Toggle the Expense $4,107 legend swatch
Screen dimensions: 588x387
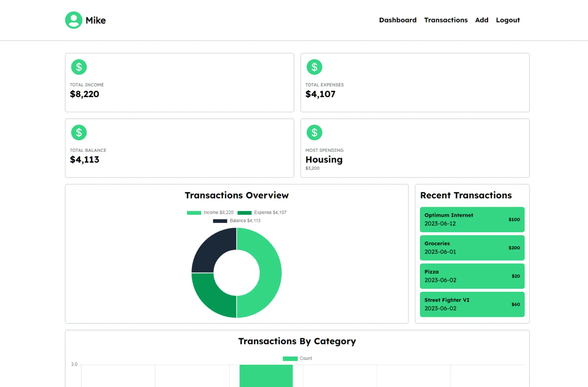(244, 213)
